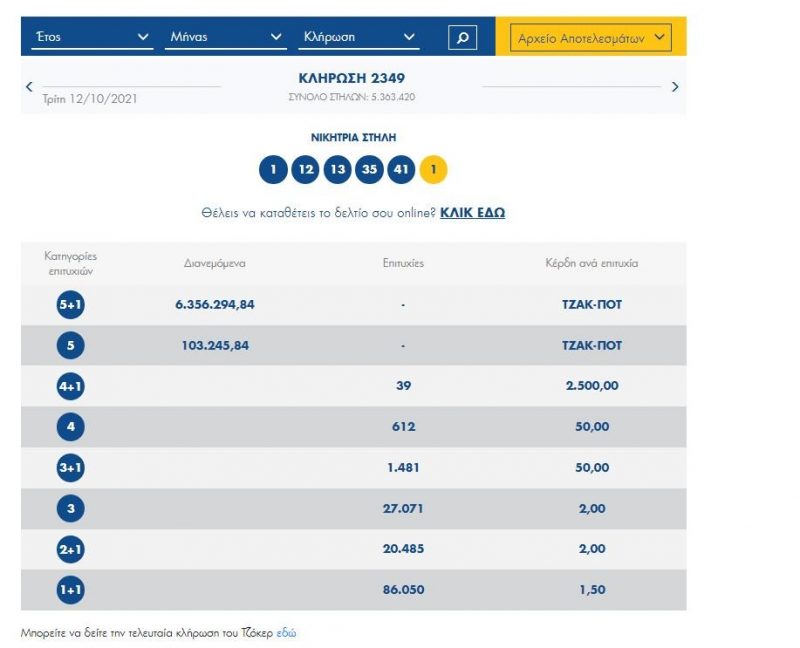Click the ΚΛΗΡΩΣΗ 2349 heading
Screen dimensions: 800x648
point(352,78)
